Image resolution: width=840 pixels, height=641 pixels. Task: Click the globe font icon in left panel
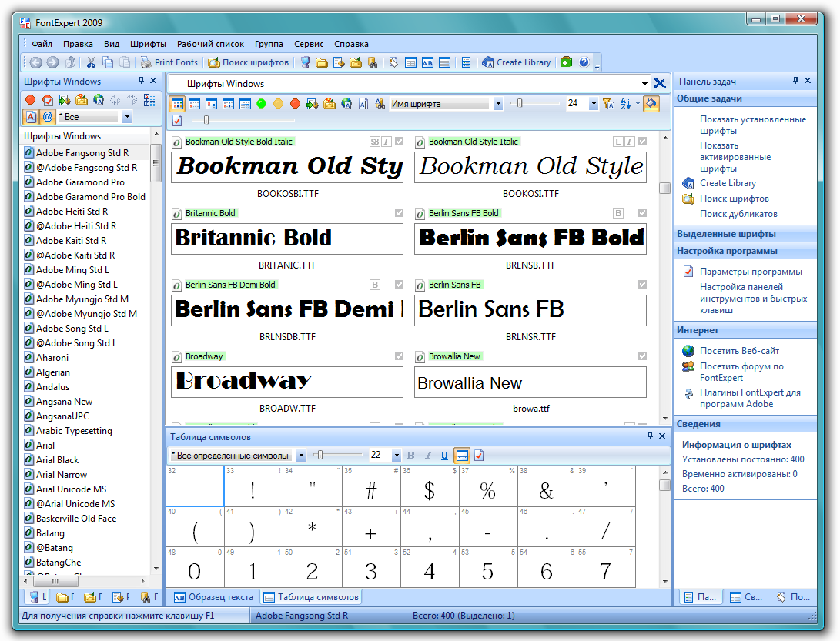coord(99,100)
